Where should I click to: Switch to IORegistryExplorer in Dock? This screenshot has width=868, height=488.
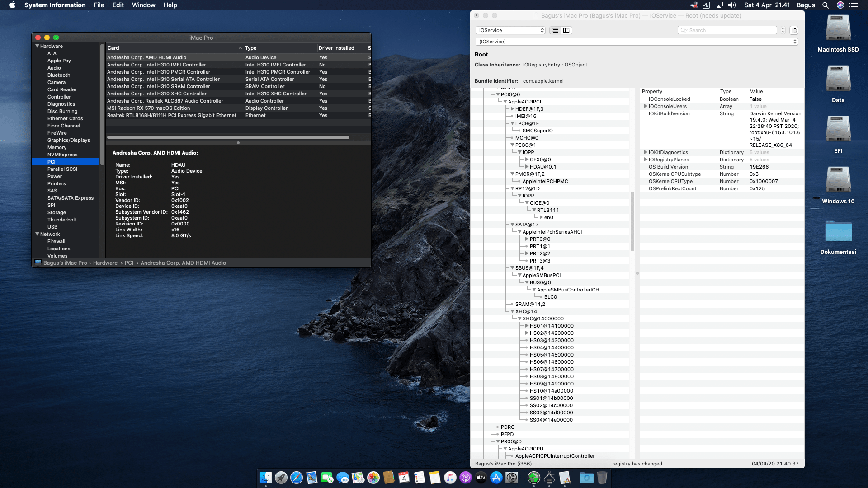point(565,478)
